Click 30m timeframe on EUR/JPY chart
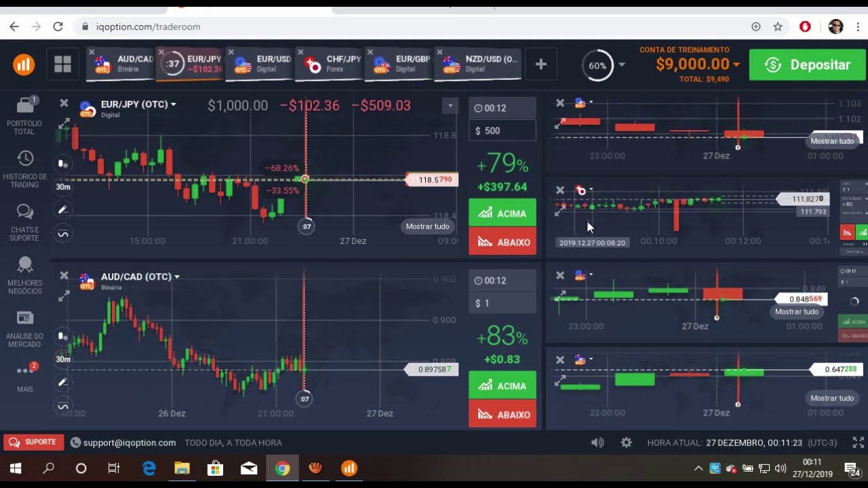 [63, 187]
